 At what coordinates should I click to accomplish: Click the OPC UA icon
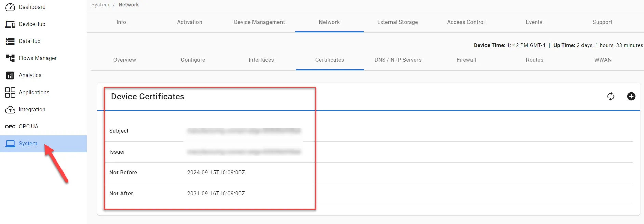pyautogui.click(x=10, y=127)
